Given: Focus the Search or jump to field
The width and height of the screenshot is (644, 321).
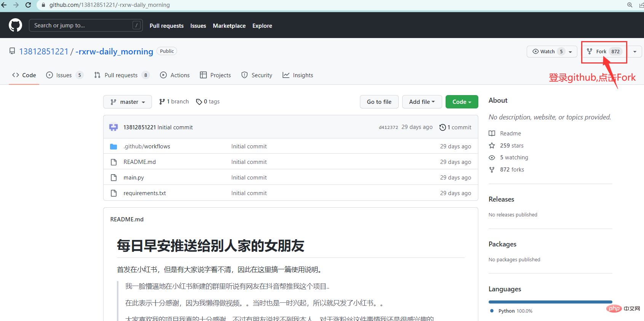Looking at the screenshot, I should coord(86,25).
